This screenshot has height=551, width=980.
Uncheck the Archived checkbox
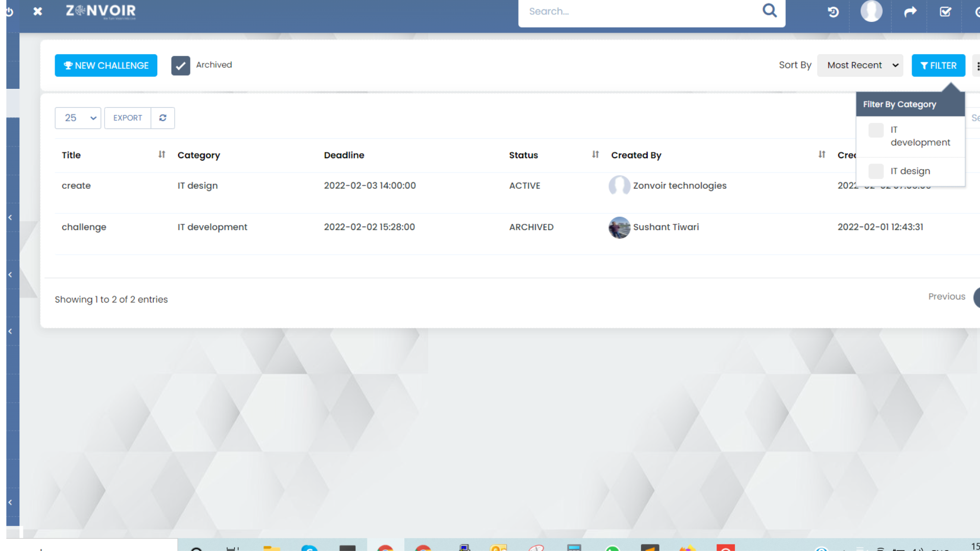pos(181,65)
